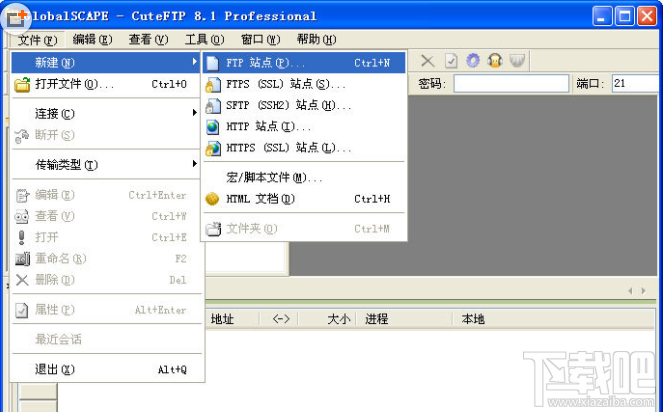Click the 地址 column header
The width and height of the screenshot is (663, 412).
pos(232,319)
